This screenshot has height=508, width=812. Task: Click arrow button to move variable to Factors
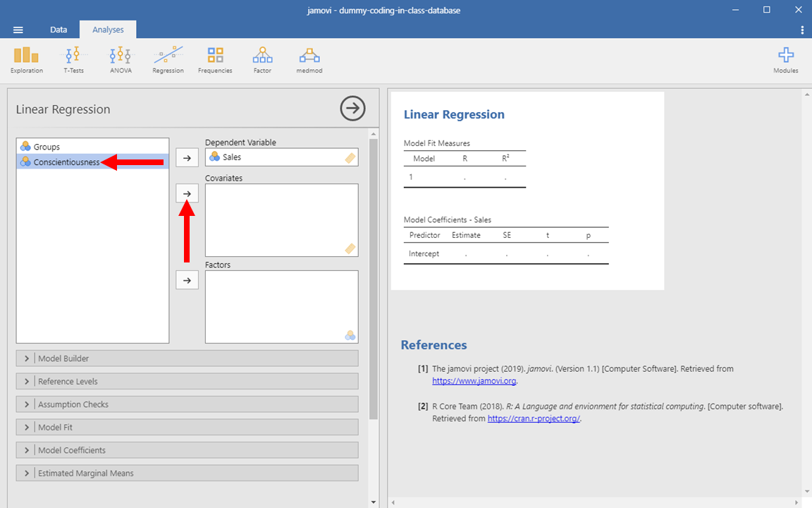pos(187,280)
